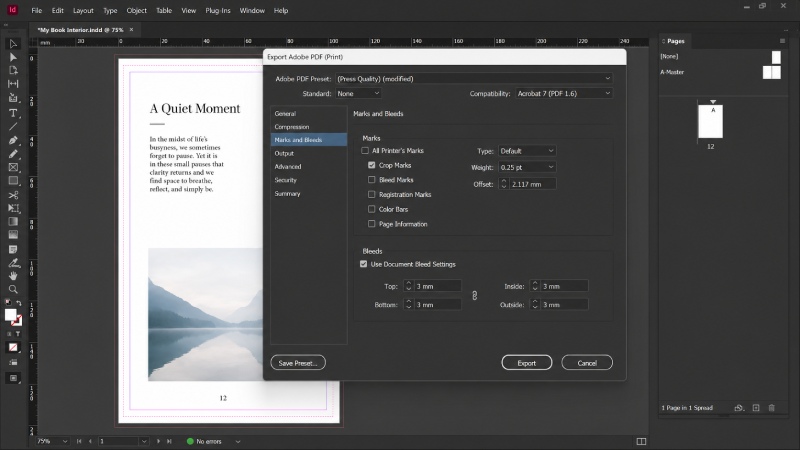Screen dimensions: 800x450
Task: Open the Layout menu
Action: coord(83,10)
